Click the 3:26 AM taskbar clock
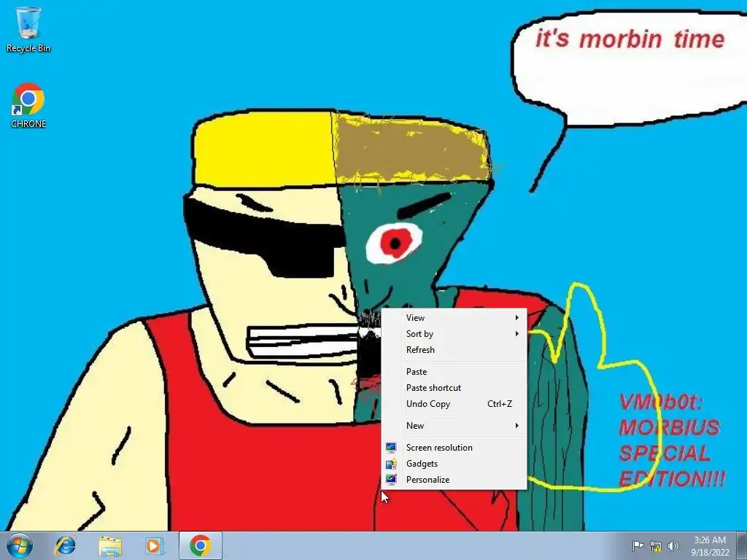The height and width of the screenshot is (560, 747). pyautogui.click(x=710, y=540)
